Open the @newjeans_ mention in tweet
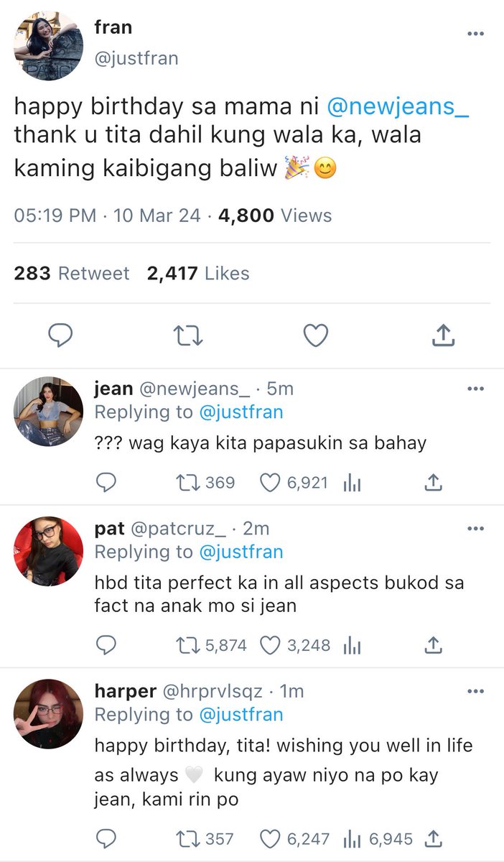This screenshot has height=862, width=504. pos(398,106)
